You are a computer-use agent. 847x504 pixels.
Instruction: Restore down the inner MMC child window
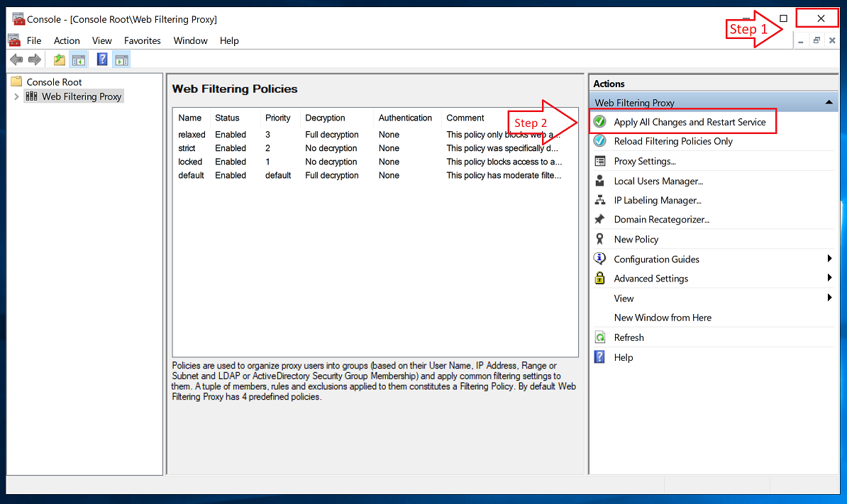[816, 40]
